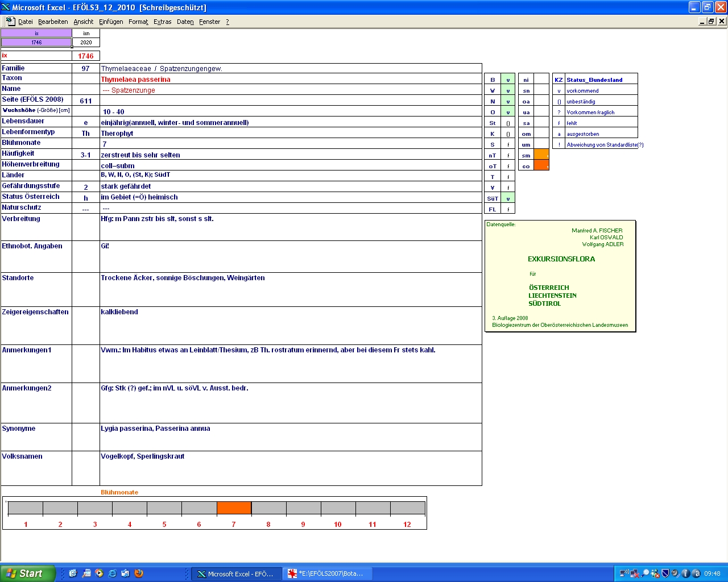728x582 pixels.
Task: Switch to E:\EFÖLS2007\Bota taskbar window
Action: point(327,574)
